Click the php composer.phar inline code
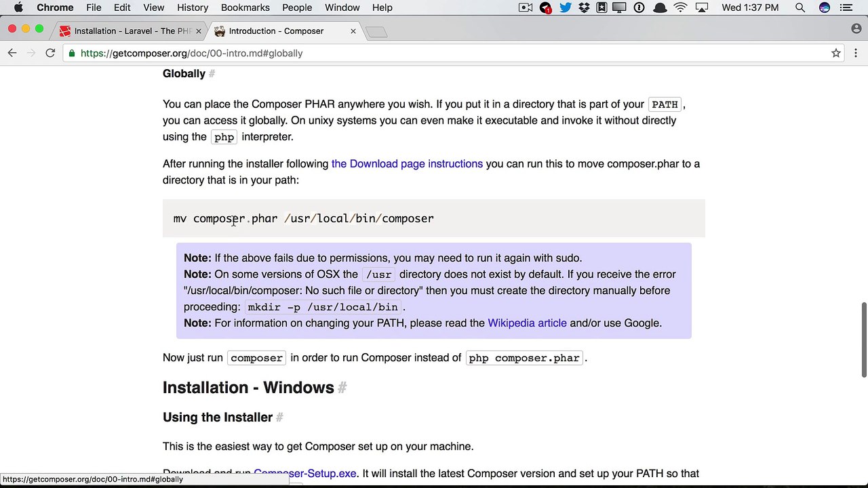 524,358
